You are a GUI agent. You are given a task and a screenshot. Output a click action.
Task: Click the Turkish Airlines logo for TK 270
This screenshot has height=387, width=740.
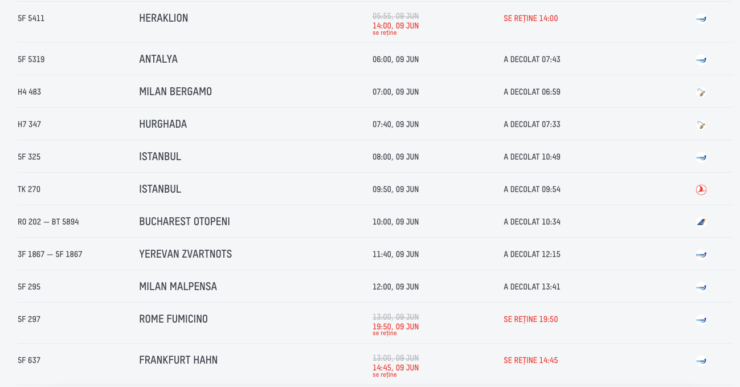tap(701, 190)
